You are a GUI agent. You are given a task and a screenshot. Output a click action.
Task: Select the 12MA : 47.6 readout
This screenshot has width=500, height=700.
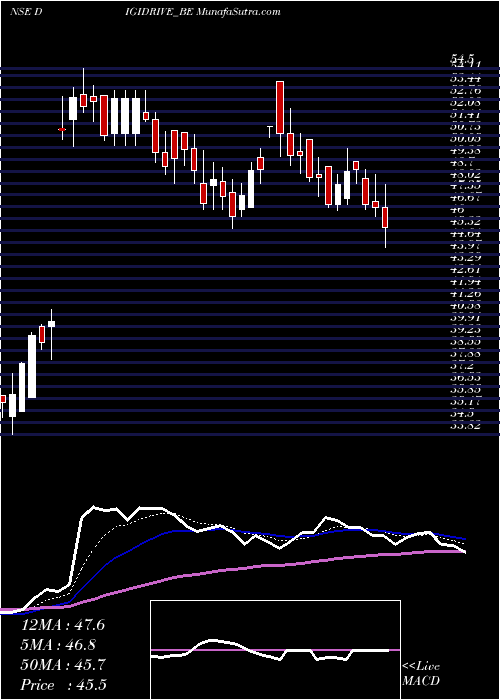coord(63,625)
